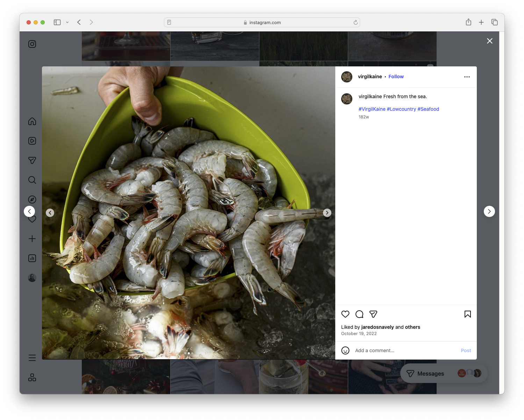
Task: Like the post with heart icon
Action: [345, 314]
